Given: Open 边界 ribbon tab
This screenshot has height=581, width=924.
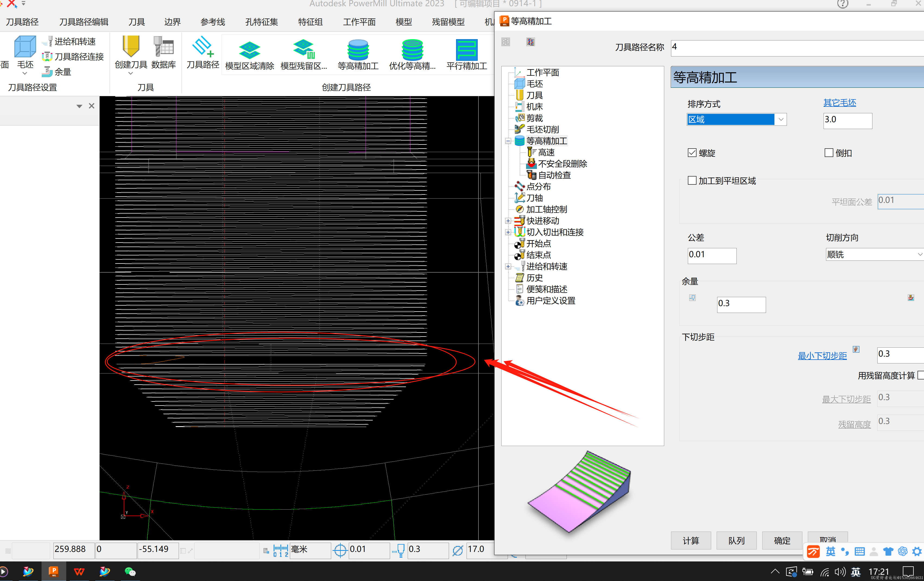Looking at the screenshot, I should click(172, 22).
